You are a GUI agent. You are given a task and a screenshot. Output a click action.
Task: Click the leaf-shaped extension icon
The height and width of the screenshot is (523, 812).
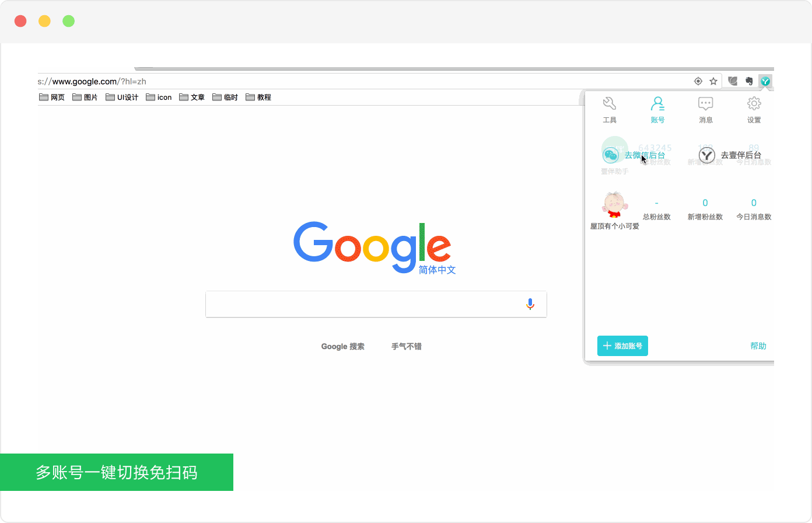click(732, 81)
